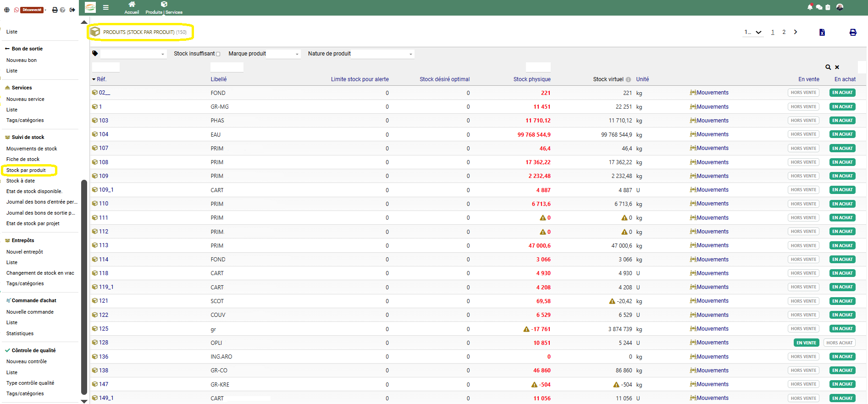Open the WhatsApp icon in top bar

coord(17,10)
